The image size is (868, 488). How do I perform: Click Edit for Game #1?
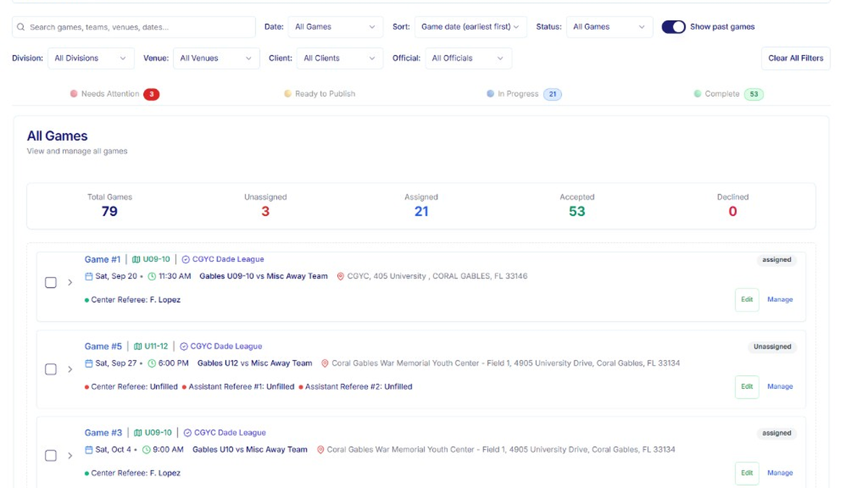click(747, 299)
